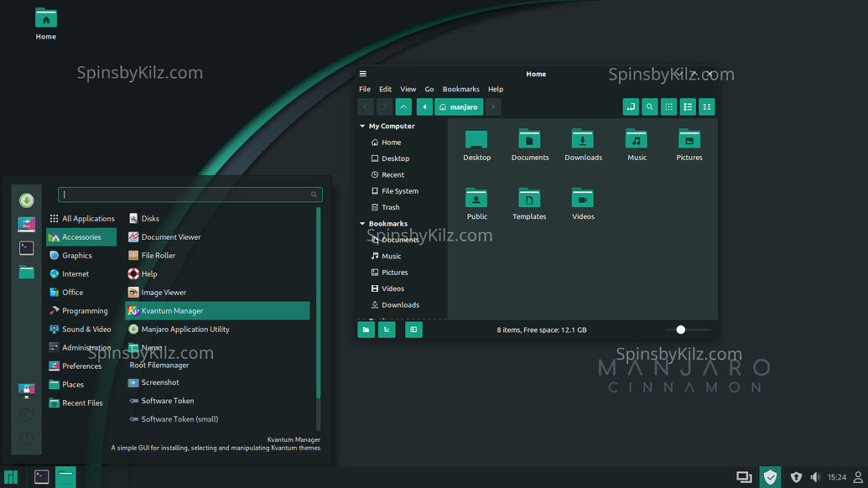868x488 pixels.
Task: Click the volume icon in the system tray
Action: 814,476
